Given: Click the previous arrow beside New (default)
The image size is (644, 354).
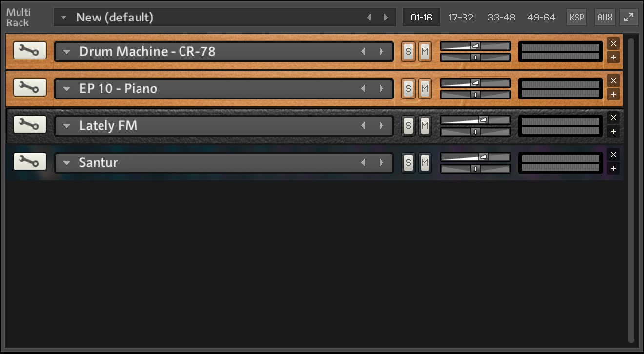Looking at the screenshot, I should click(x=369, y=17).
